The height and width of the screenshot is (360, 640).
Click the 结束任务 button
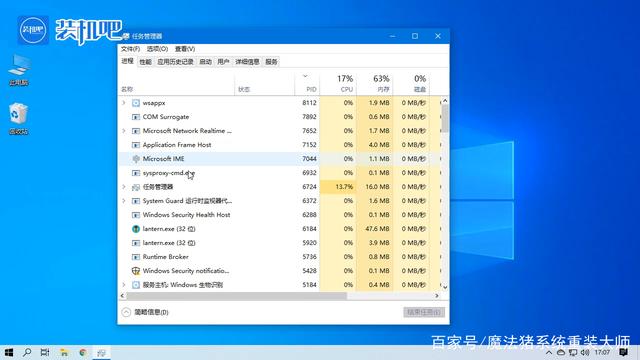coord(424,312)
